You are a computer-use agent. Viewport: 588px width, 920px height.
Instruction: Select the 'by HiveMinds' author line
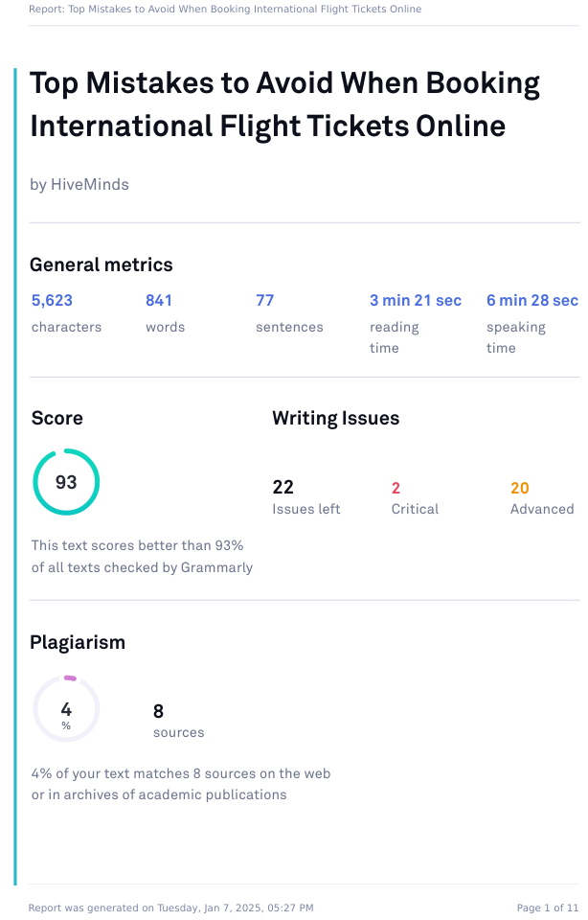tap(79, 185)
